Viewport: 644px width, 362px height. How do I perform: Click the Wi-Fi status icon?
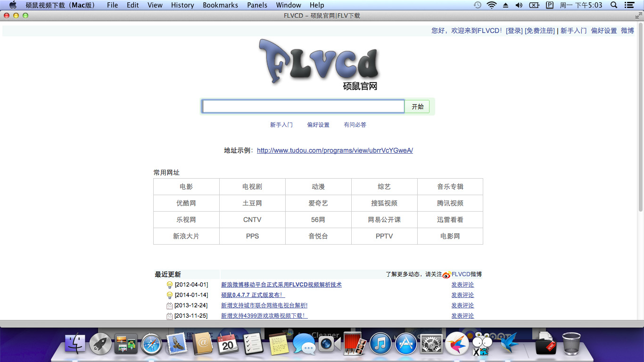pos(492,5)
